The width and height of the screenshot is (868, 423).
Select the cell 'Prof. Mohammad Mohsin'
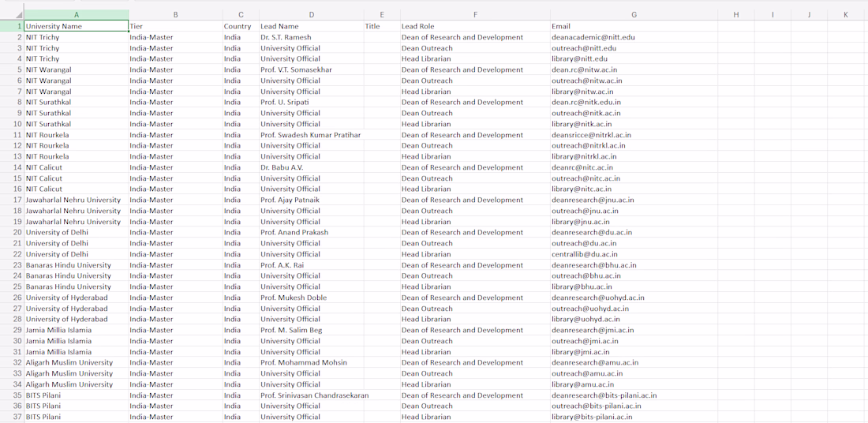click(312, 363)
